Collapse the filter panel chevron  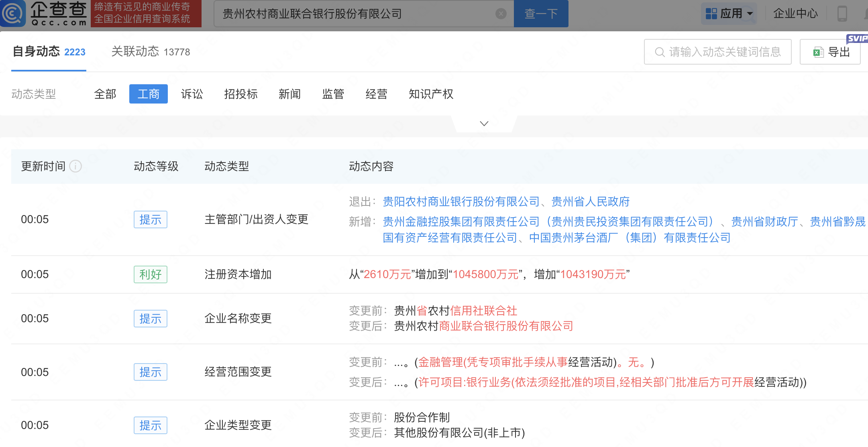point(483,123)
